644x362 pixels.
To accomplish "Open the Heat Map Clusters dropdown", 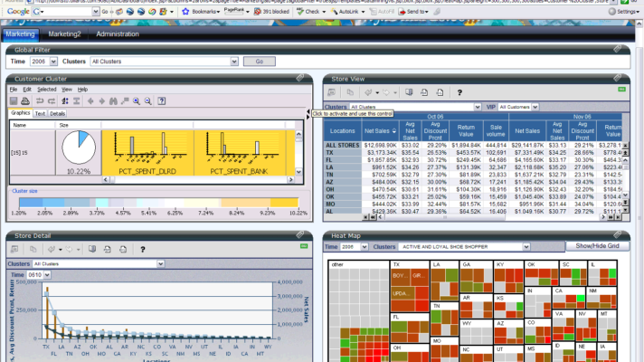I will [x=526, y=247].
